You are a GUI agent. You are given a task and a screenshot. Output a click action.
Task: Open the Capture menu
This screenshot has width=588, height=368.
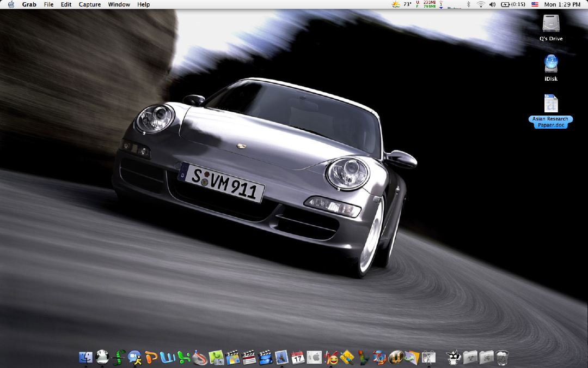click(x=90, y=4)
